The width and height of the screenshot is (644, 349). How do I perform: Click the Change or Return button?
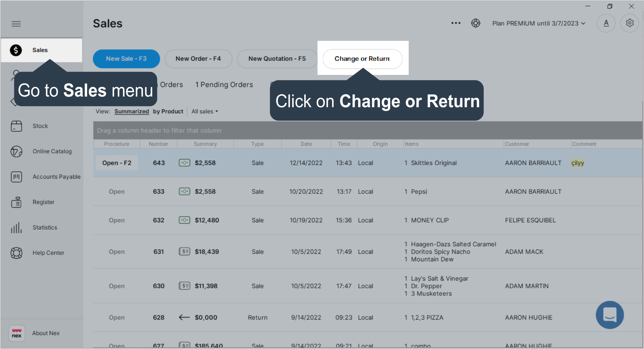click(x=362, y=59)
